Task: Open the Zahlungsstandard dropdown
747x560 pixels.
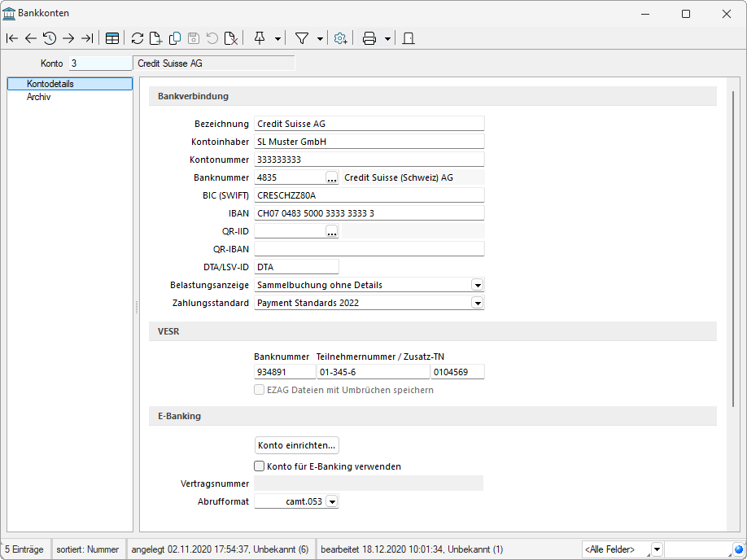Action: coord(478,303)
